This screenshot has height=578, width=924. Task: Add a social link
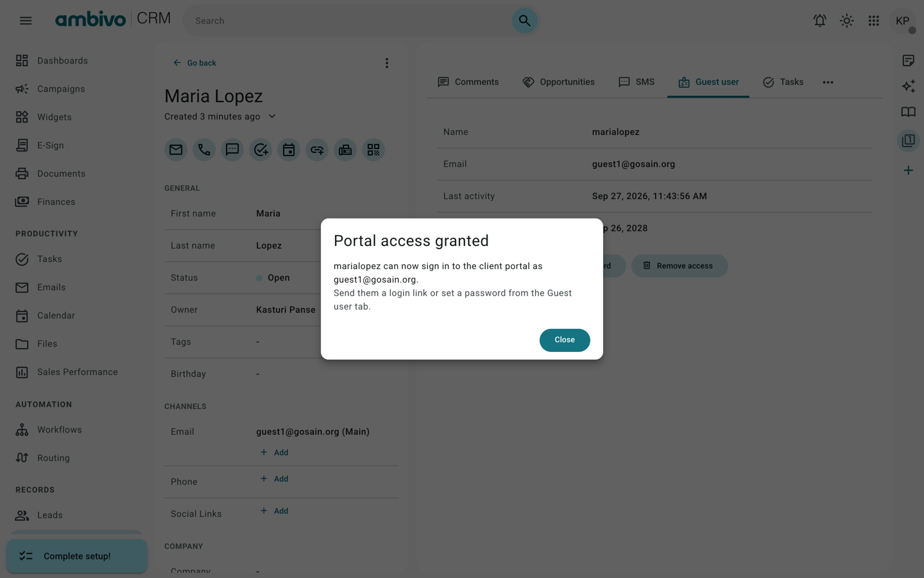click(x=274, y=511)
